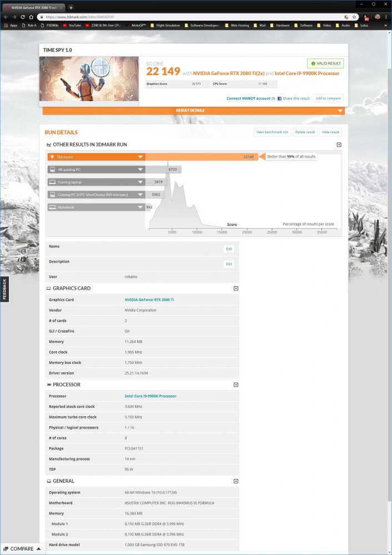Close the NVIDIA GeForce RTX tab
The width and height of the screenshot is (392, 555).
(62, 7)
